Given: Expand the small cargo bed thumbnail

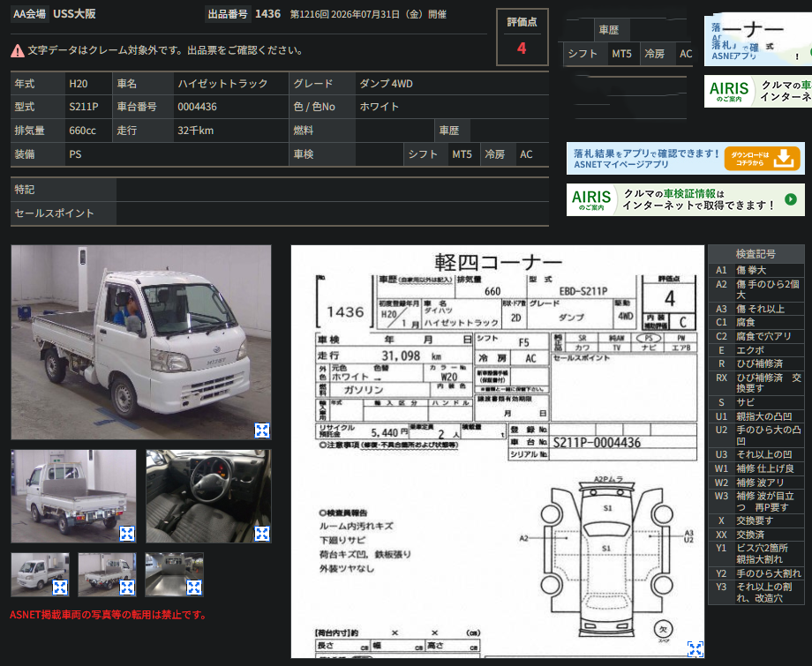Looking at the screenshot, I should (x=194, y=587).
